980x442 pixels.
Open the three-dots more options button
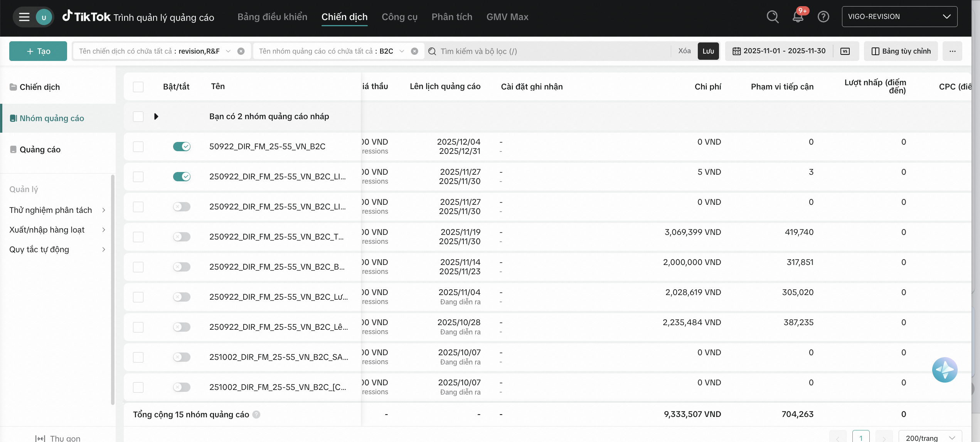tap(952, 51)
